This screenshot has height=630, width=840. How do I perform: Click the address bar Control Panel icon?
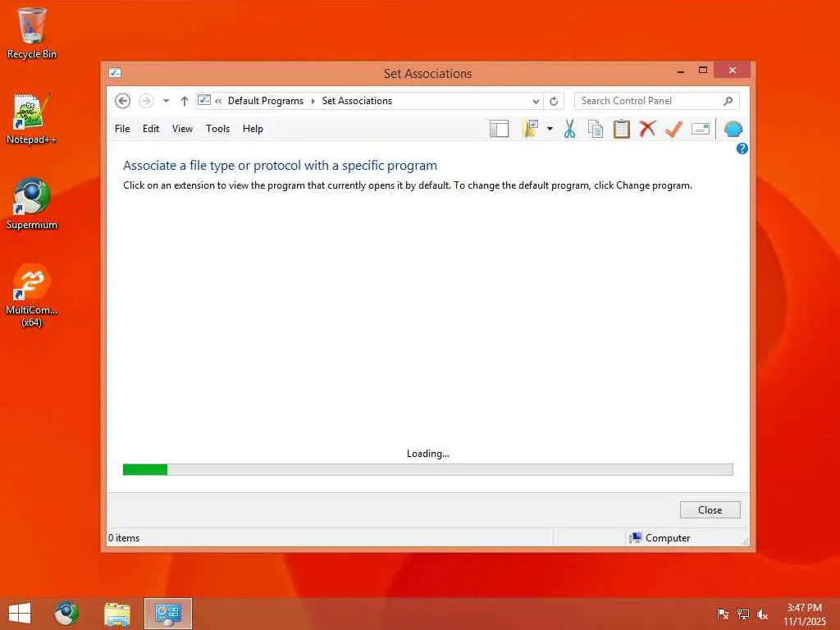[x=204, y=100]
